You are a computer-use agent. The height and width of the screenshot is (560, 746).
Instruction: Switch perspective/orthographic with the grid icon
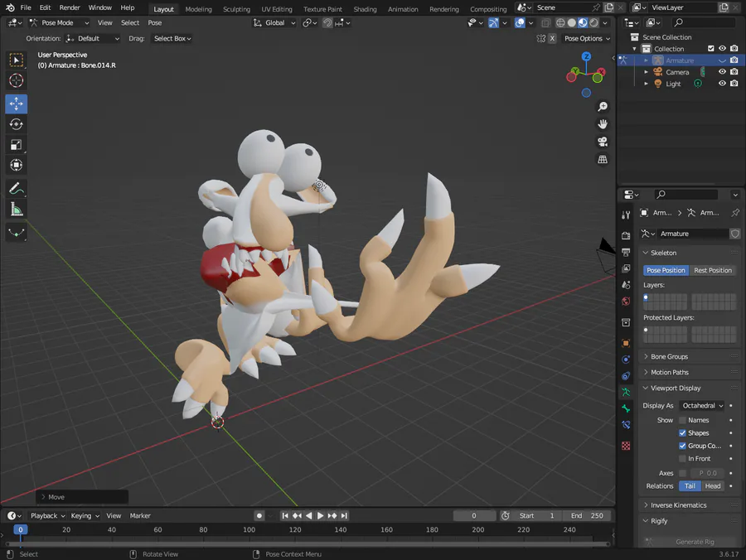[603, 159]
